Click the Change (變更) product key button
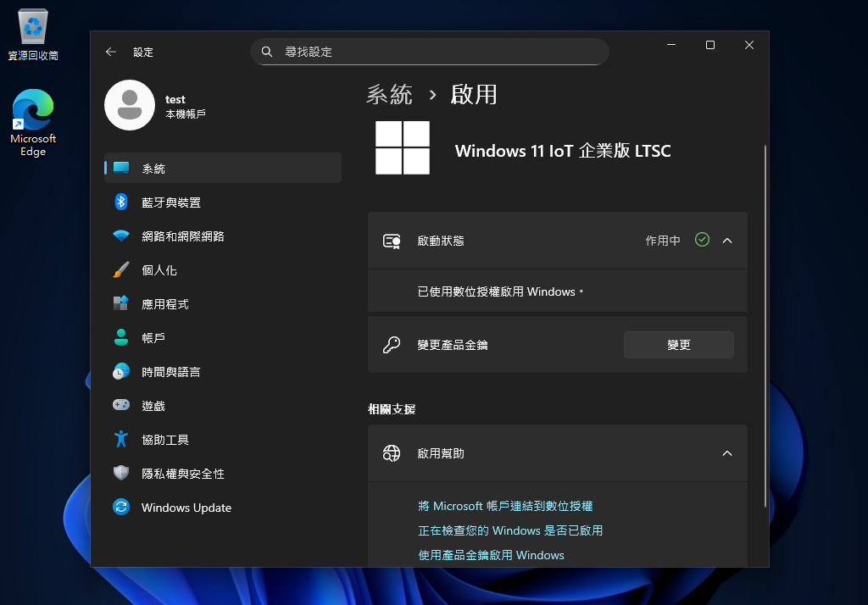This screenshot has height=605, width=868. 678,345
